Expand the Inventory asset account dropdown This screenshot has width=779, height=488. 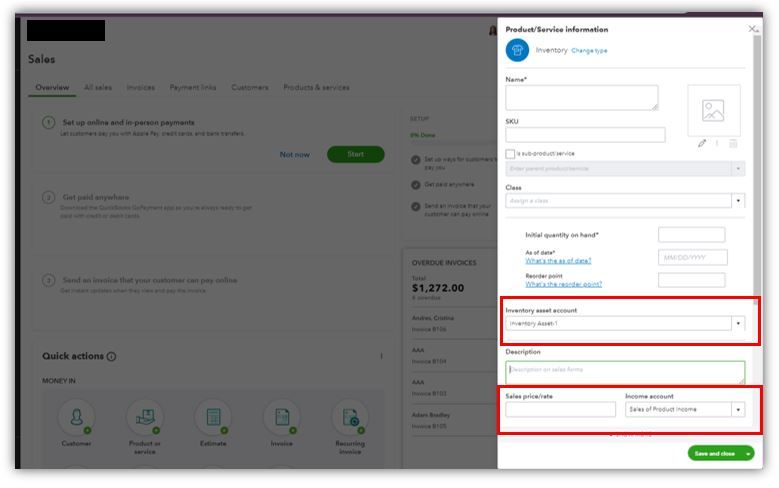pos(738,324)
